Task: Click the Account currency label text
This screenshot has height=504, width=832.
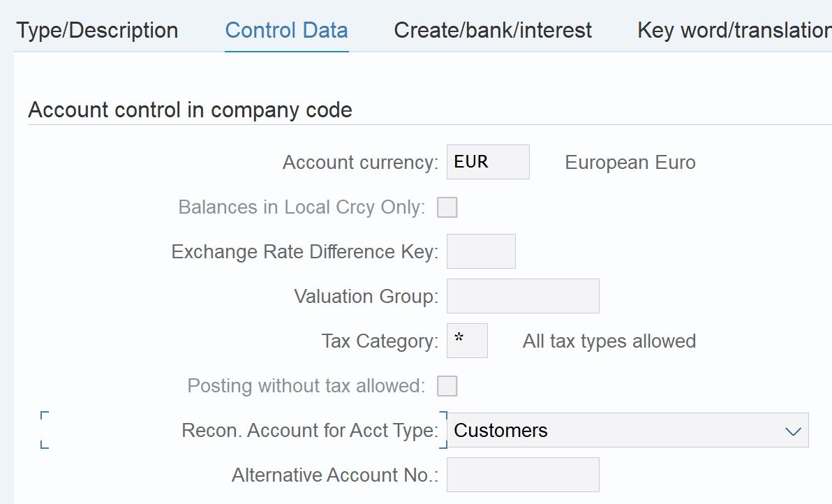Action: (x=359, y=163)
